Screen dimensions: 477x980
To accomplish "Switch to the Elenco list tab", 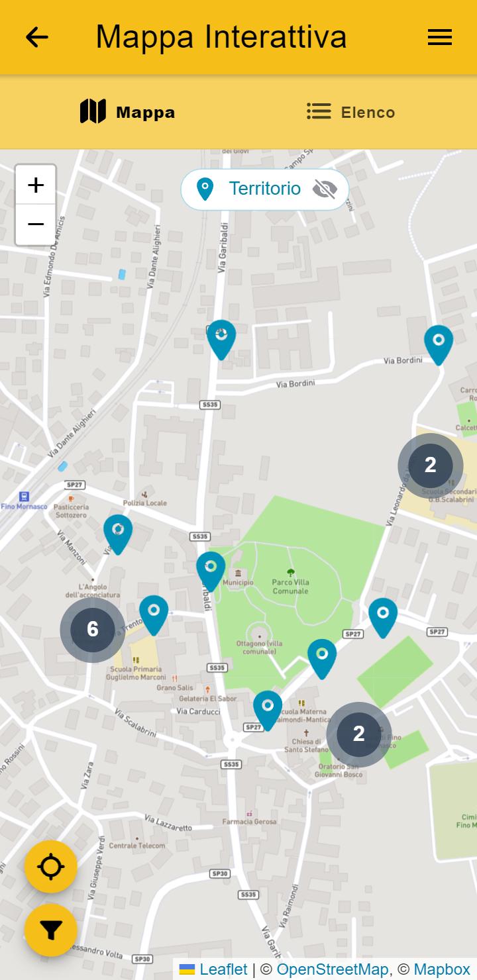I will (x=351, y=112).
